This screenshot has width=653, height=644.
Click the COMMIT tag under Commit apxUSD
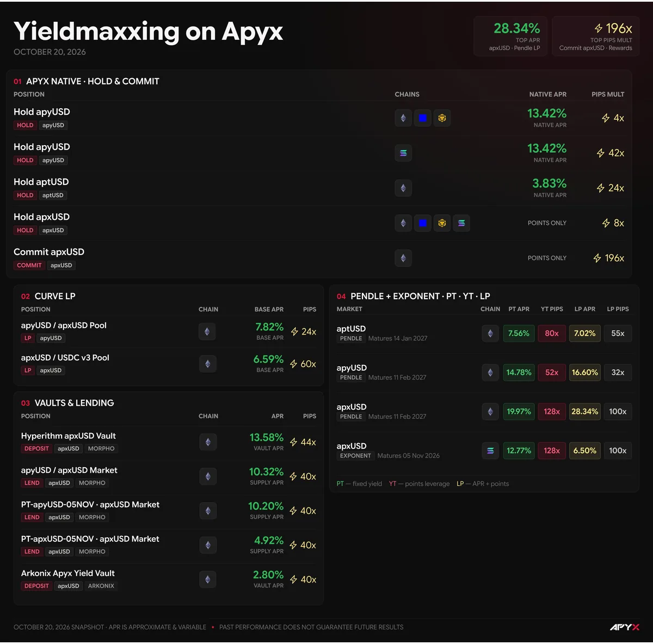29,265
